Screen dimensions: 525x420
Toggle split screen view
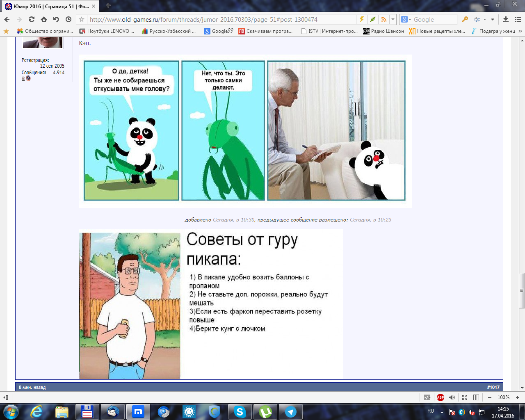click(x=476, y=397)
